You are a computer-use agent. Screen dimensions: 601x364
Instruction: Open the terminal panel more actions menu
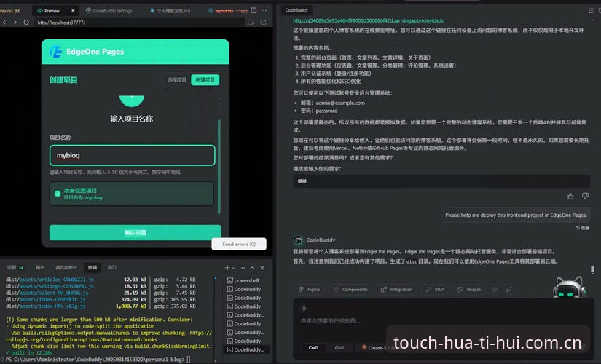(x=242, y=268)
